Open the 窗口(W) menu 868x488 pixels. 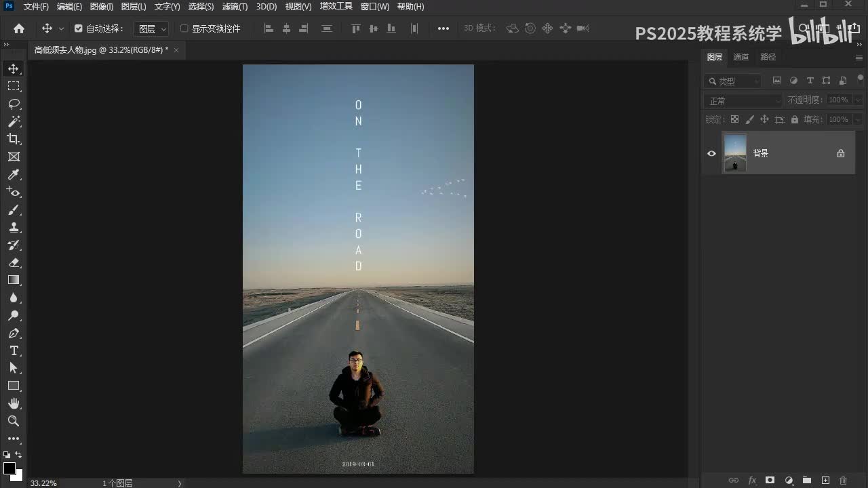[375, 7]
